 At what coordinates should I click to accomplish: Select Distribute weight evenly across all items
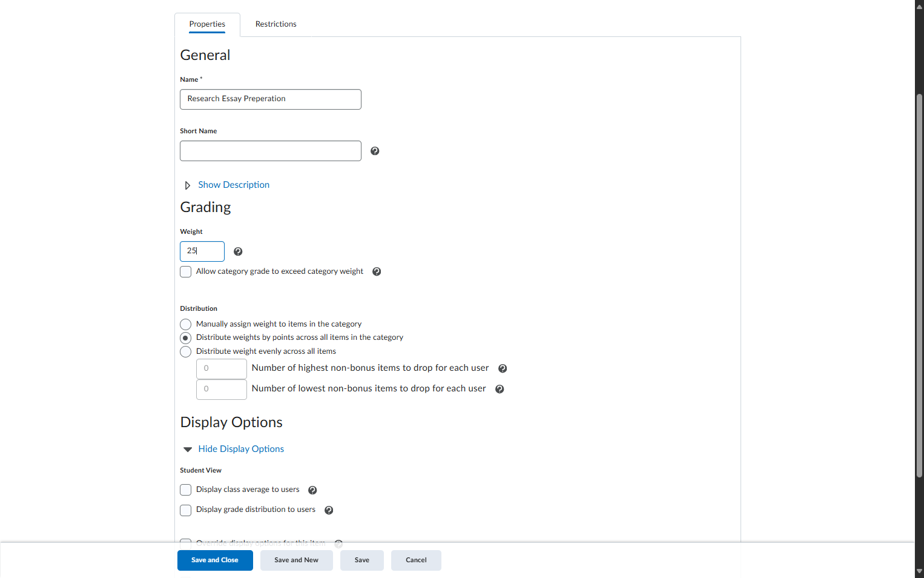coord(186,351)
